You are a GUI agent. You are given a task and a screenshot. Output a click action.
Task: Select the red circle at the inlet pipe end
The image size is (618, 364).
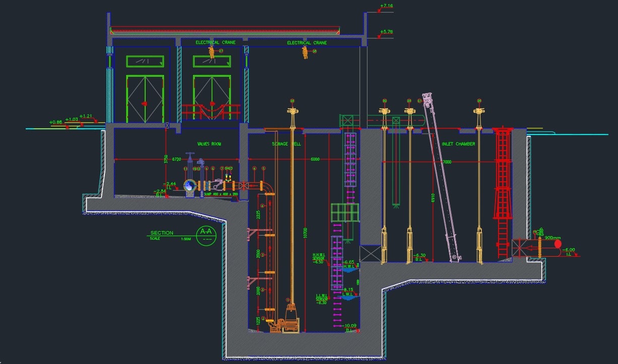(558, 245)
